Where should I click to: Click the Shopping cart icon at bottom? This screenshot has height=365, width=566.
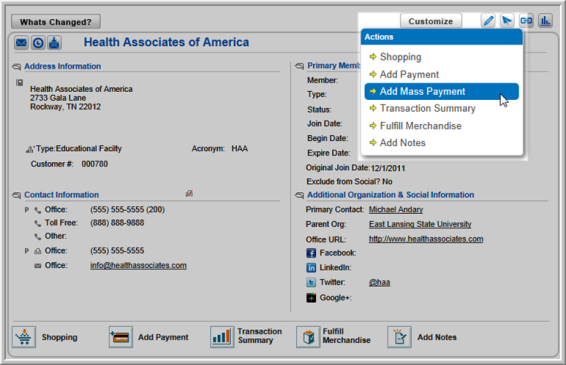(x=24, y=337)
